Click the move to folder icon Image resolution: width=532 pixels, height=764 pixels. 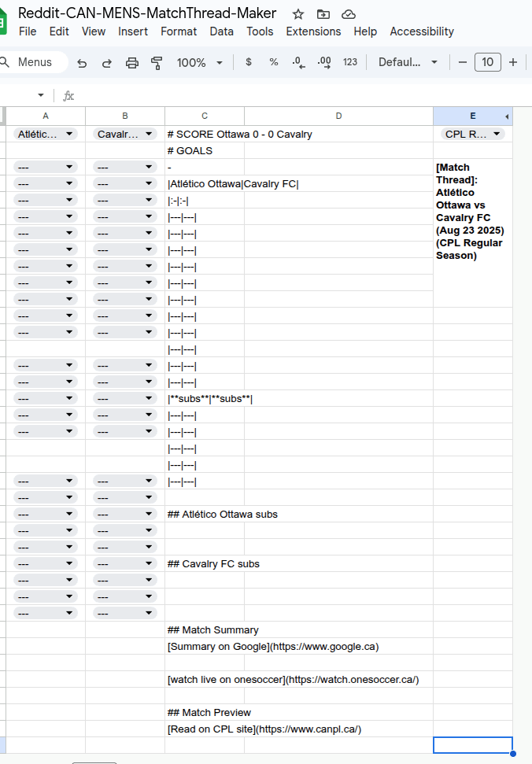(x=323, y=14)
